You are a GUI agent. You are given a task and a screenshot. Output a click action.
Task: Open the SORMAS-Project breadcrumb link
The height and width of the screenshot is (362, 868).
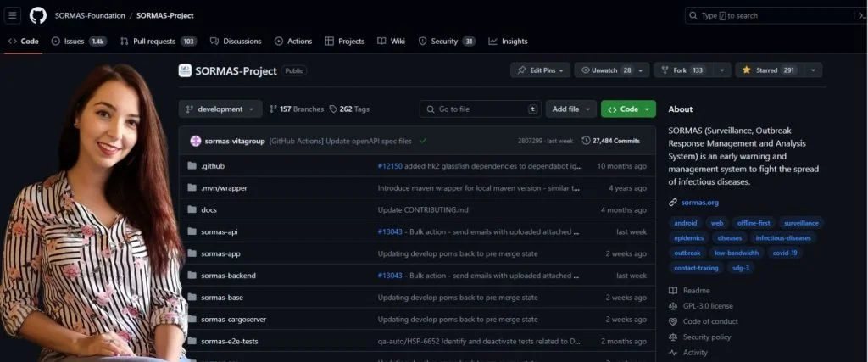tap(165, 16)
